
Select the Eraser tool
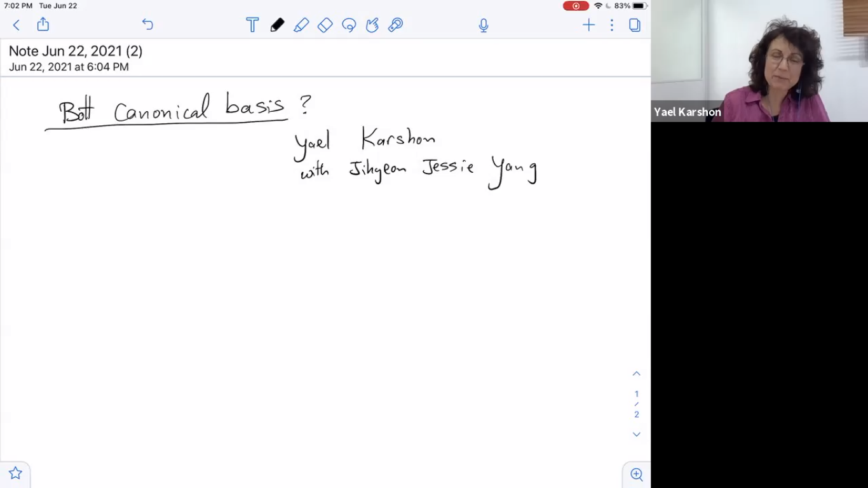325,25
